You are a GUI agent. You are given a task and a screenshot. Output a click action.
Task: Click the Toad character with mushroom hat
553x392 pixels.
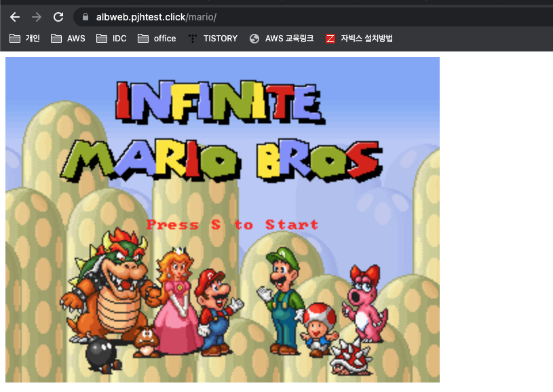pyautogui.click(x=319, y=330)
